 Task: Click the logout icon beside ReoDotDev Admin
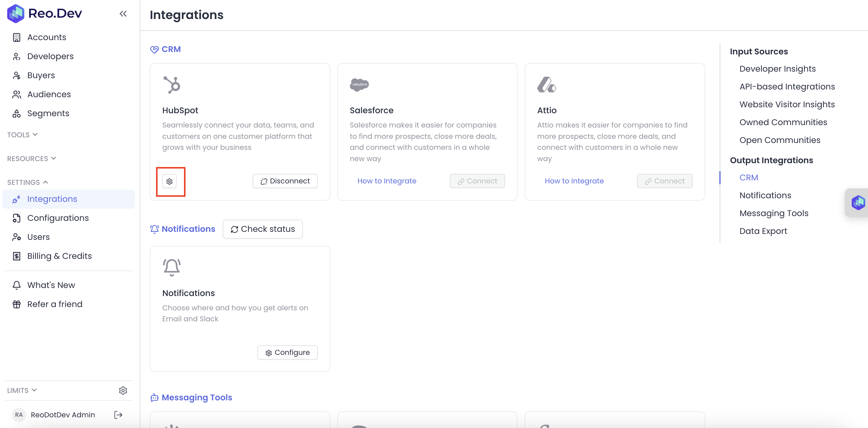point(118,415)
